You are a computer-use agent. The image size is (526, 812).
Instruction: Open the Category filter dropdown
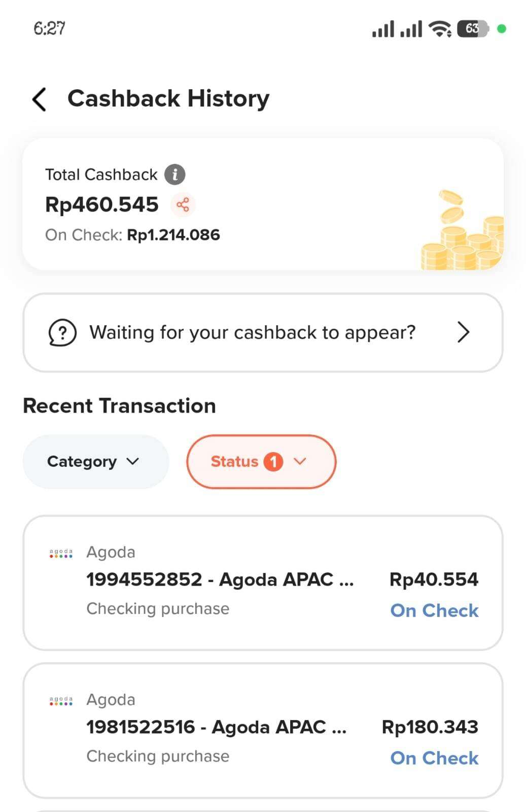click(95, 461)
